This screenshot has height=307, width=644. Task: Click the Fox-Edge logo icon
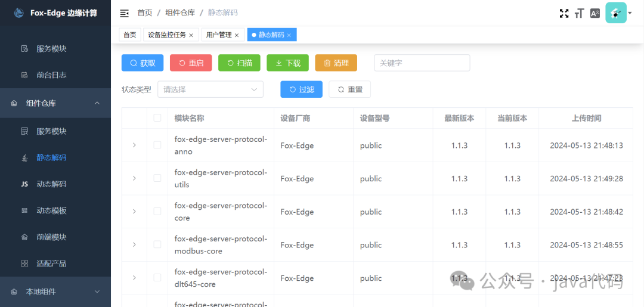tap(19, 13)
